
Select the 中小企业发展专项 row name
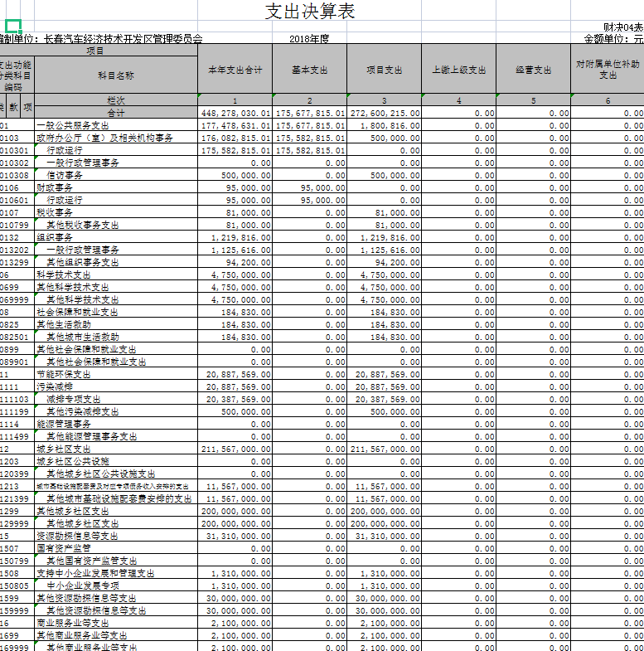83,585
